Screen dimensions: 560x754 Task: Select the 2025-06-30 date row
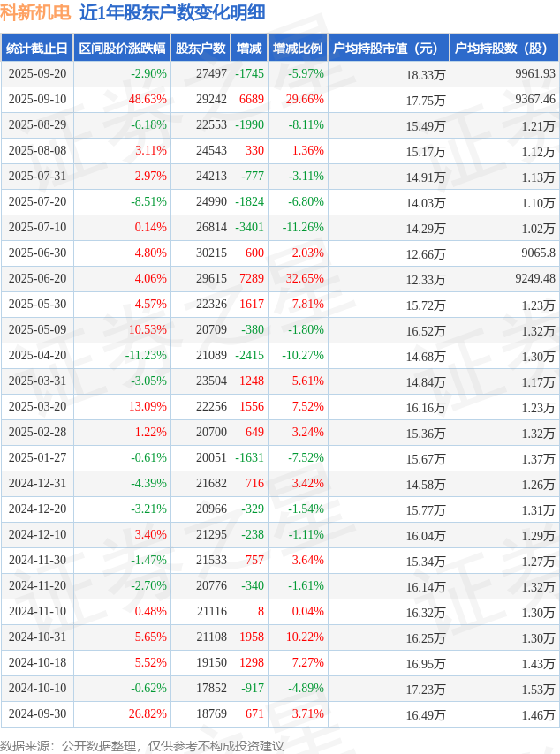coord(37,253)
